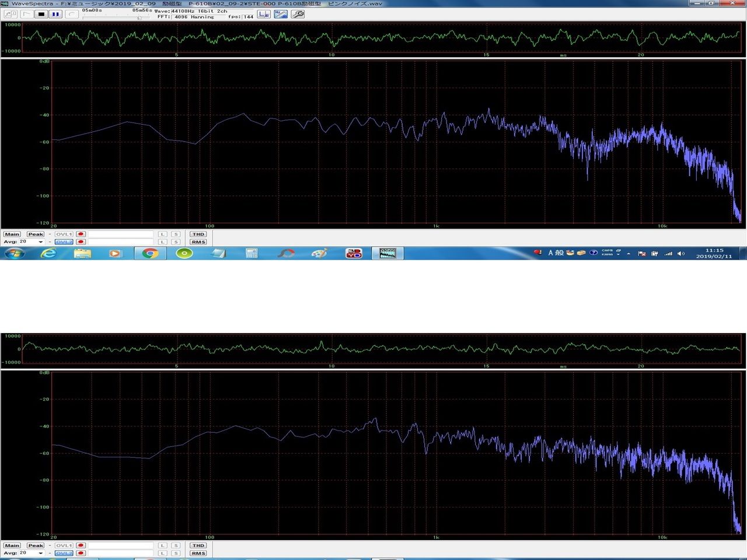Click the grayed-out record button in the toolbar
The width and height of the screenshot is (747, 560).
(x=71, y=14)
